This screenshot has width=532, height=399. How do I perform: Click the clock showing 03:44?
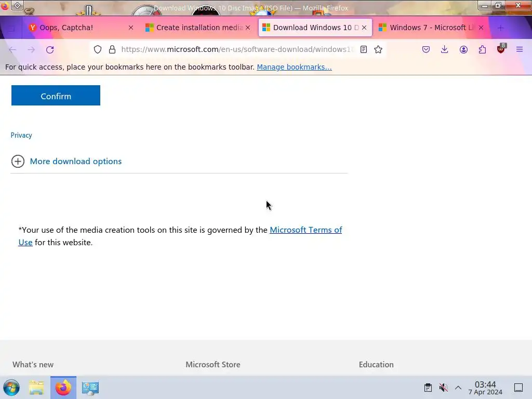tap(485, 388)
